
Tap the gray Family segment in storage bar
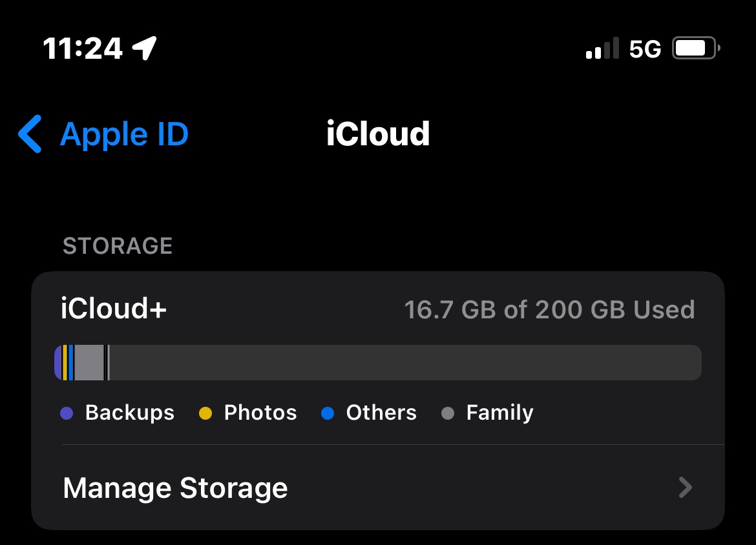[x=89, y=362]
